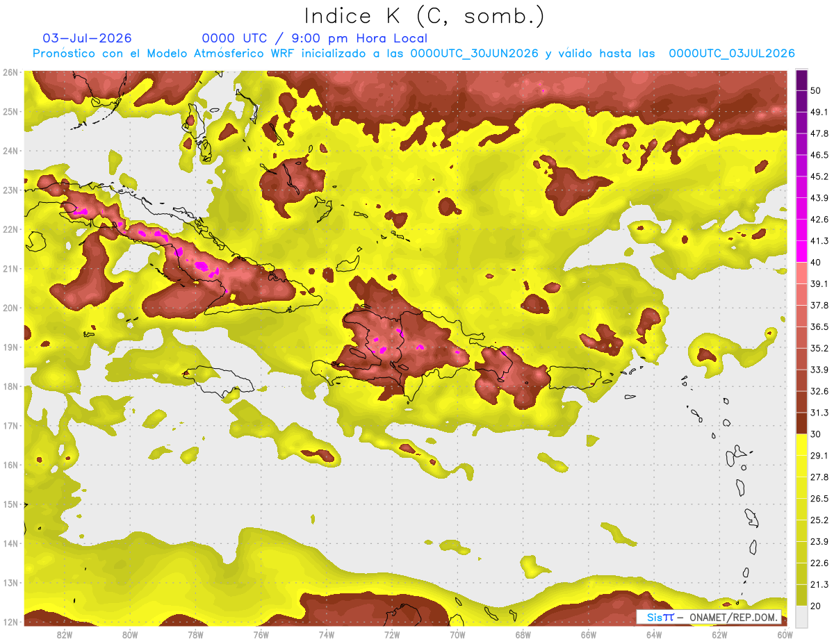Click latitude axis label '23N'
834x644 pixels.
pos(10,190)
